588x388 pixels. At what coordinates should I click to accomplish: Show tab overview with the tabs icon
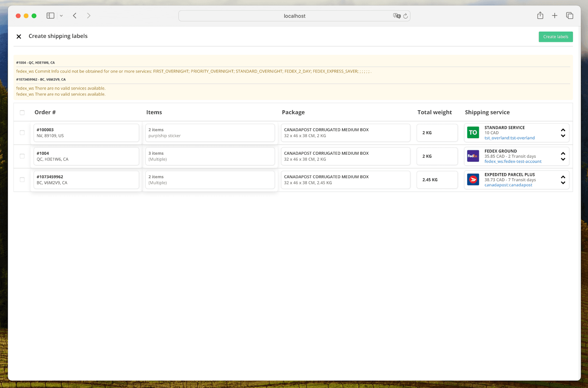click(569, 15)
